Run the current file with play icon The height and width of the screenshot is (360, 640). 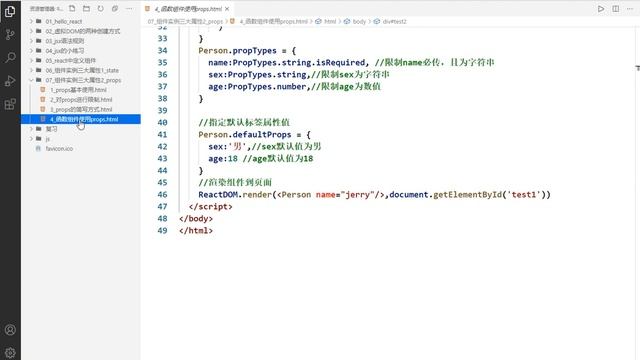[x=601, y=9]
